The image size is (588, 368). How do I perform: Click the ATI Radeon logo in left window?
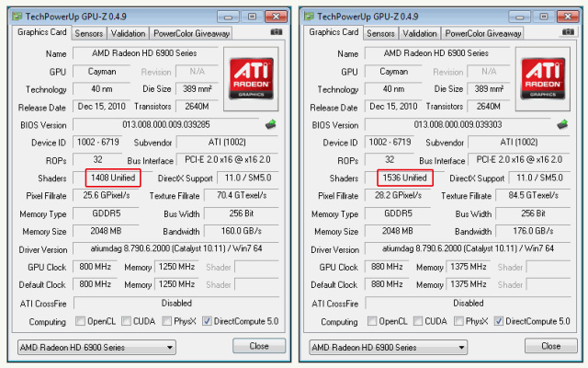point(251,78)
